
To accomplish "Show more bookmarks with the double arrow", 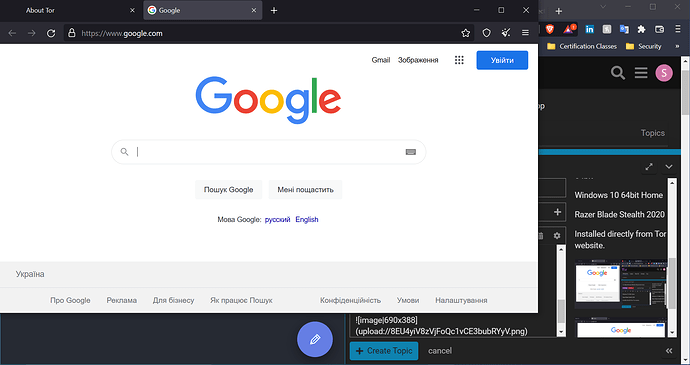I will coord(677,46).
